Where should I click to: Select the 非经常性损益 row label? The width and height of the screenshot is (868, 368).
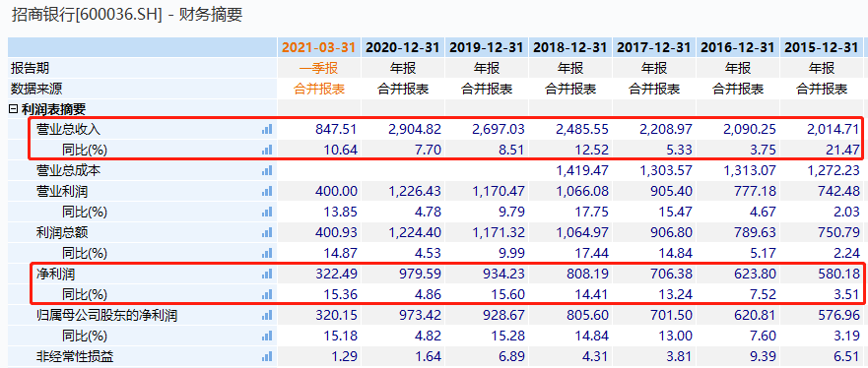[75, 357]
